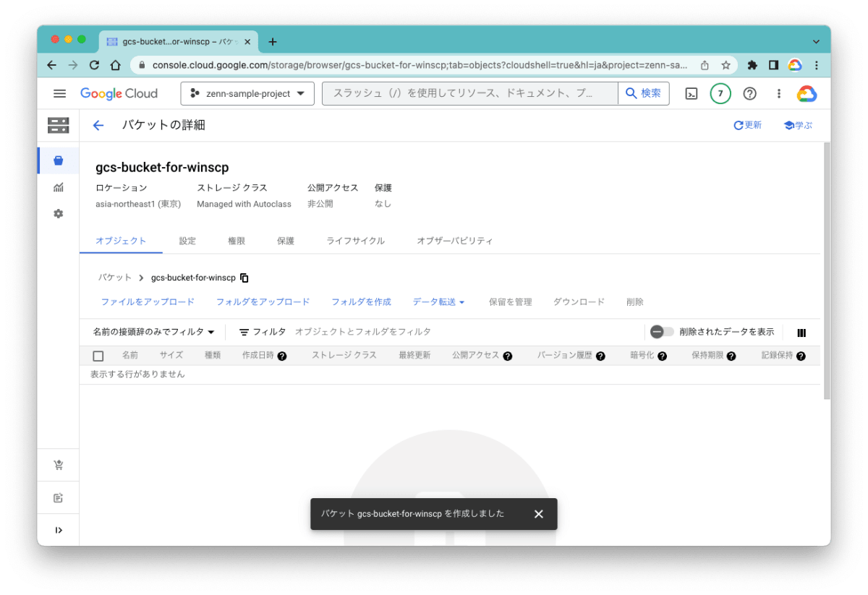Screen dimensions: 868x595
Task: Switch to the 設定 tab
Action: (x=187, y=241)
